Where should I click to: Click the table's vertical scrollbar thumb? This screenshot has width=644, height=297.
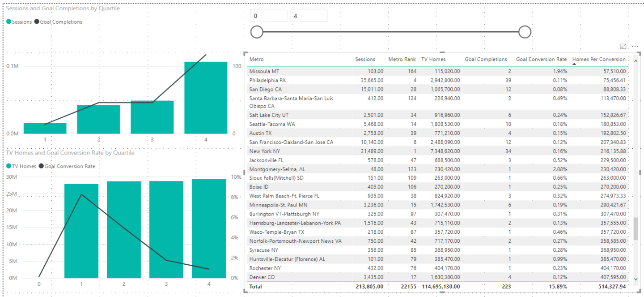(636, 229)
